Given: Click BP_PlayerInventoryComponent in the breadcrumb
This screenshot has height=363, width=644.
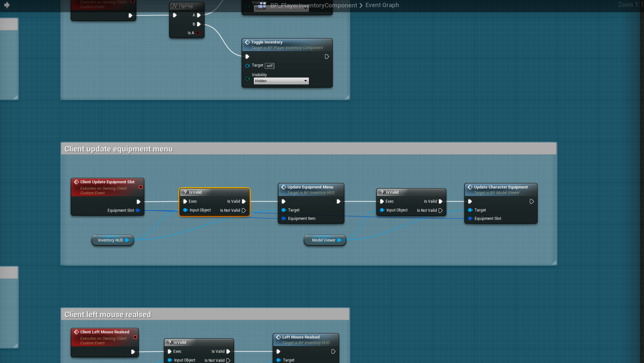Looking at the screenshot, I should point(313,5).
